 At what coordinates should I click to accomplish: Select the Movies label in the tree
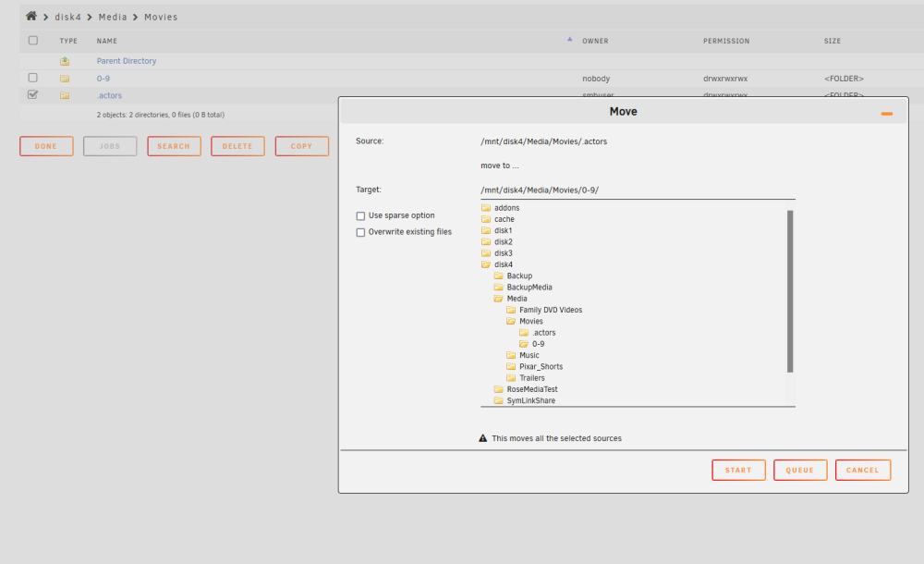pyautogui.click(x=531, y=321)
